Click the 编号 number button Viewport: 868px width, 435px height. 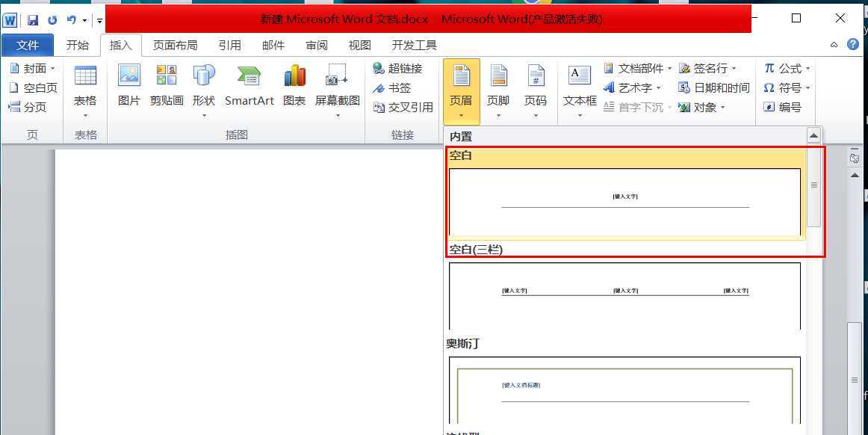781,107
